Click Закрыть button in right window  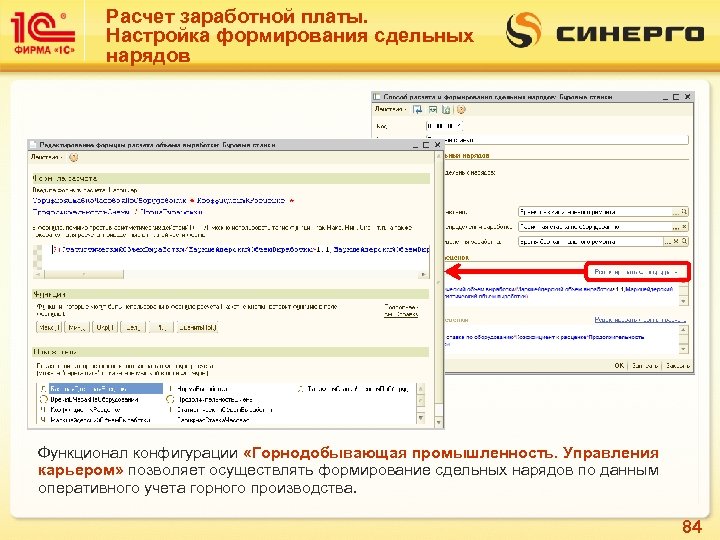(x=677, y=366)
